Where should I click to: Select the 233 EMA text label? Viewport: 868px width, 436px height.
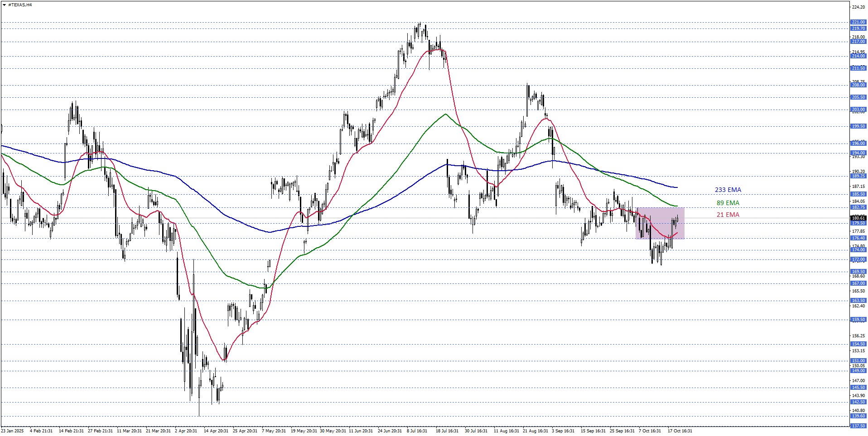point(728,190)
